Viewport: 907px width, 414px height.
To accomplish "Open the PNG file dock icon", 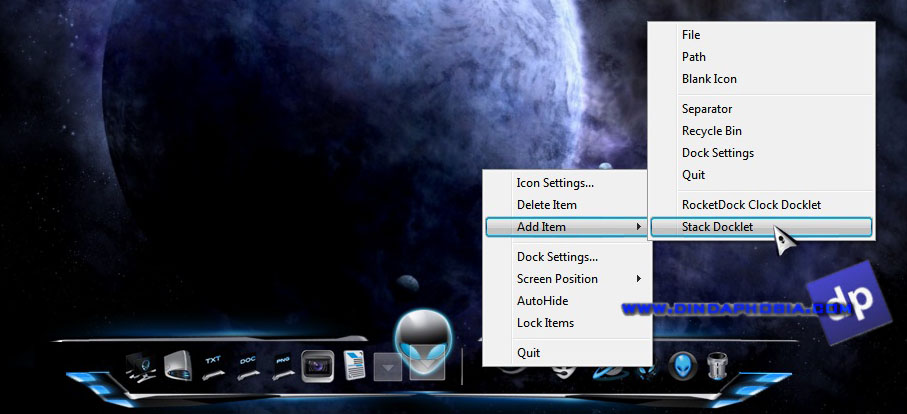I will [x=283, y=368].
